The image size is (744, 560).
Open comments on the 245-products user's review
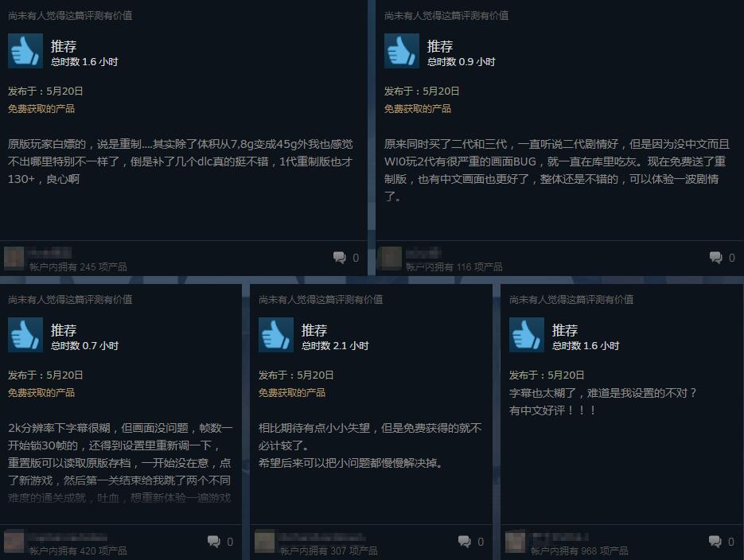tap(346, 258)
